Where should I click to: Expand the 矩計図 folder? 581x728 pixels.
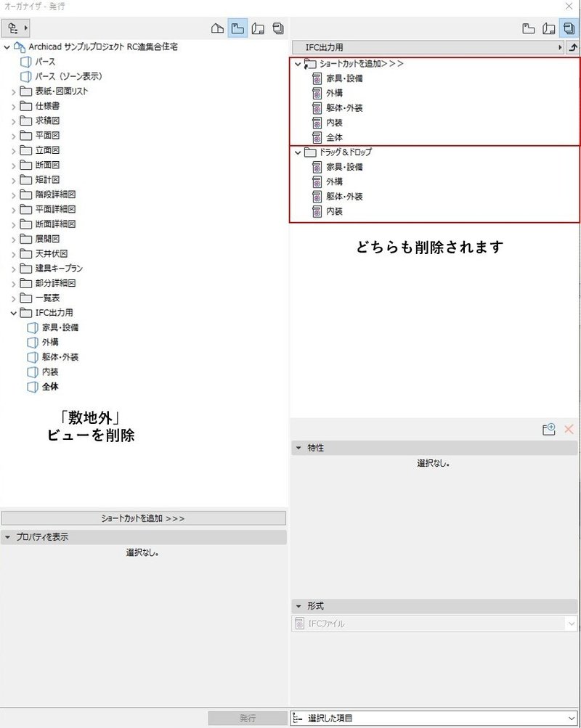[x=14, y=181]
